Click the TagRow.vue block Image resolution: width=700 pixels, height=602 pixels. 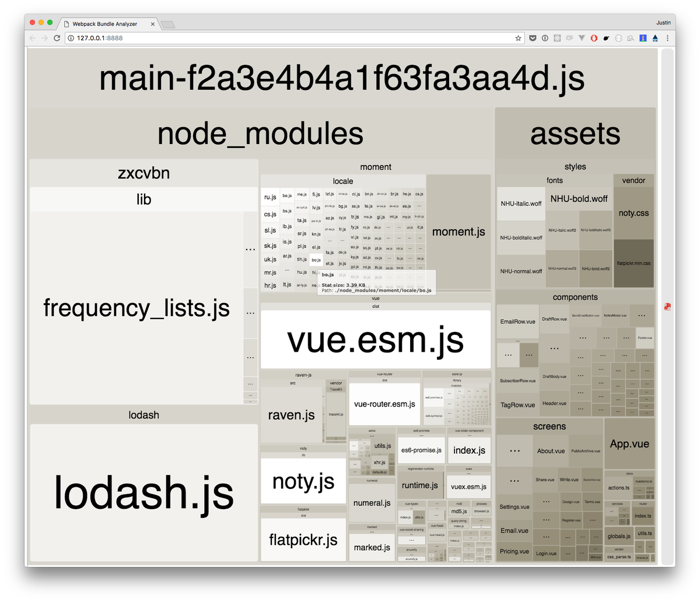[x=517, y=405]
